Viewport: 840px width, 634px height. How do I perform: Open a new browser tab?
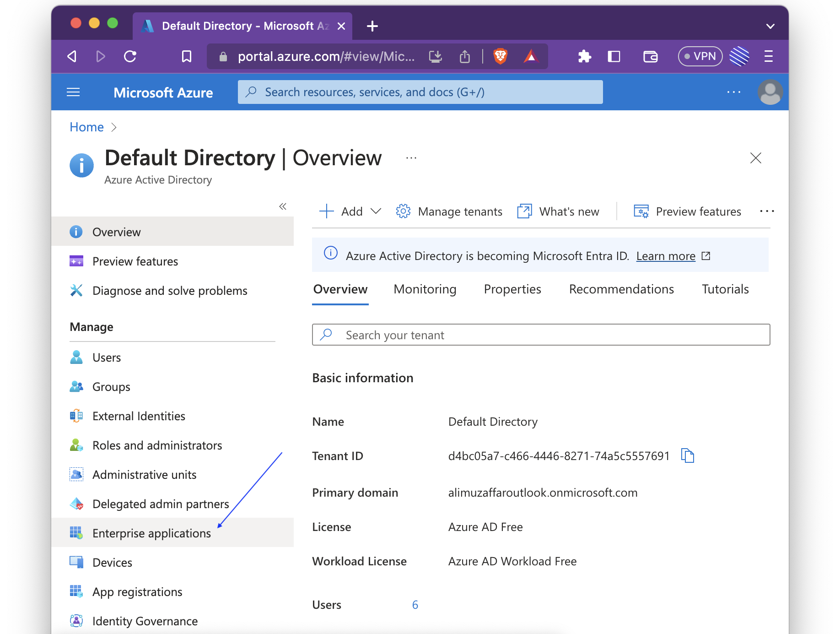coord(372,26)
